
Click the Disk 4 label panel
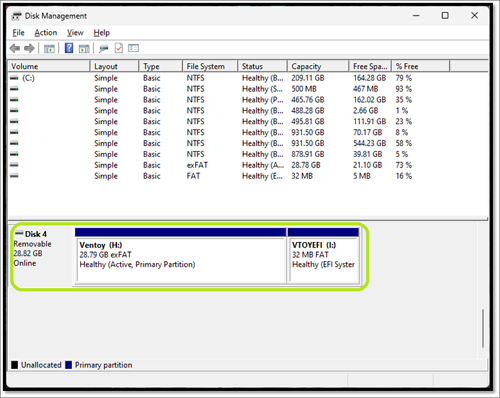pyautogui.click(x=41, y=256)
